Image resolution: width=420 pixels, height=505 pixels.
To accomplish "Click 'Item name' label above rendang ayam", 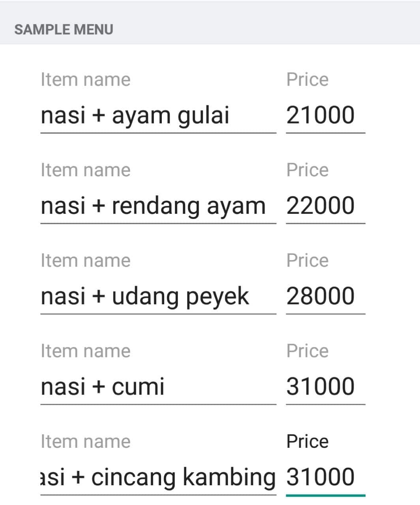I will 85,170.
